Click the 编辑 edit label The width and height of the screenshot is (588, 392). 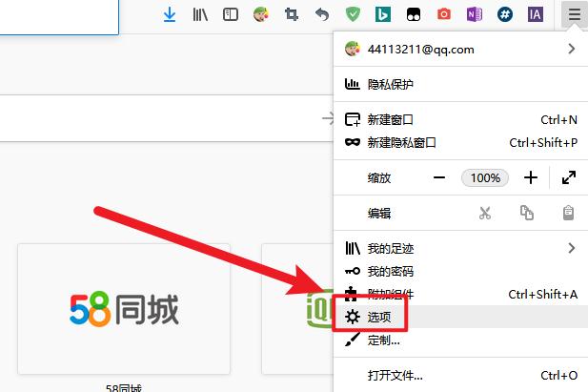point(379,213)
